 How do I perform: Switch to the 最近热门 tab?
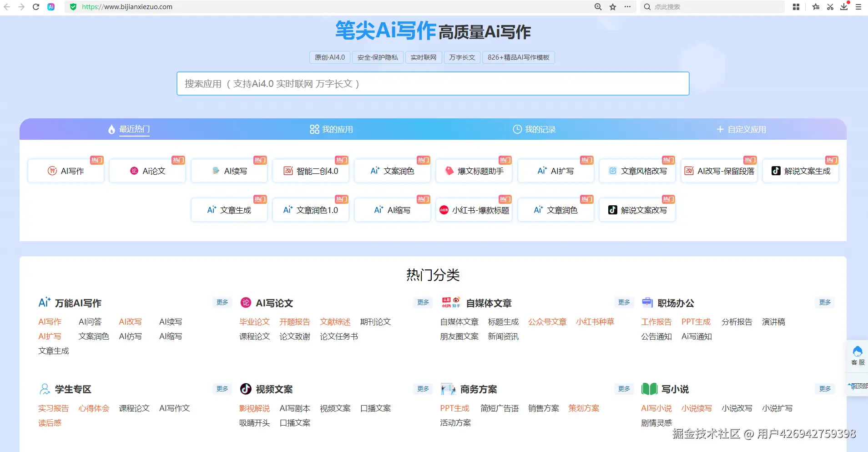(129, 129)
